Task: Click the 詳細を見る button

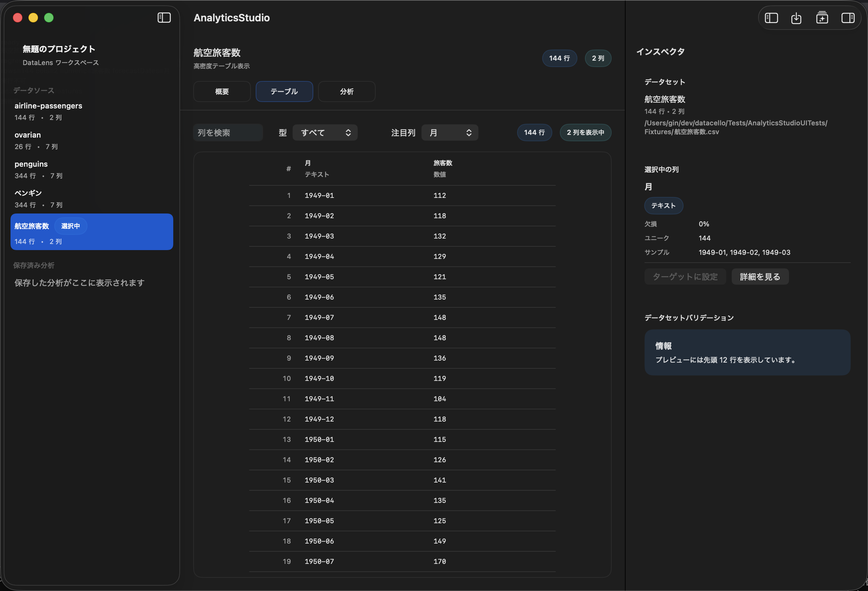Action: click(760, 277)
